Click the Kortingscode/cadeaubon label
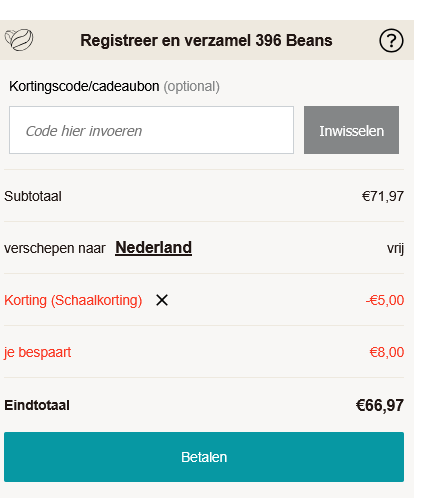 click(x=84, y=86)
